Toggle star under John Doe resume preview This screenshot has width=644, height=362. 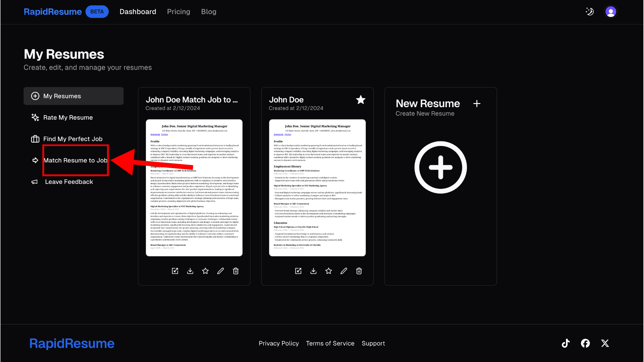tap(329, 271)
